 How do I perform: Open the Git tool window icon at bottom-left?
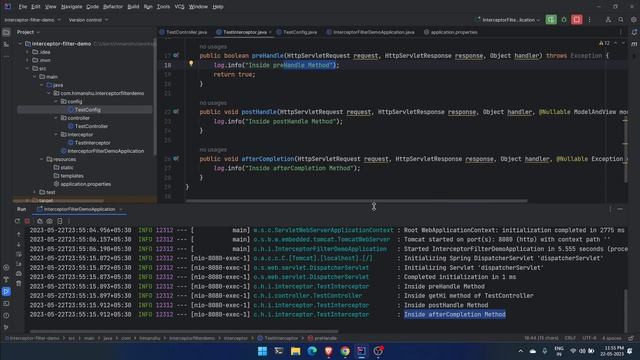pyautogui.click(x=6, y=327)
